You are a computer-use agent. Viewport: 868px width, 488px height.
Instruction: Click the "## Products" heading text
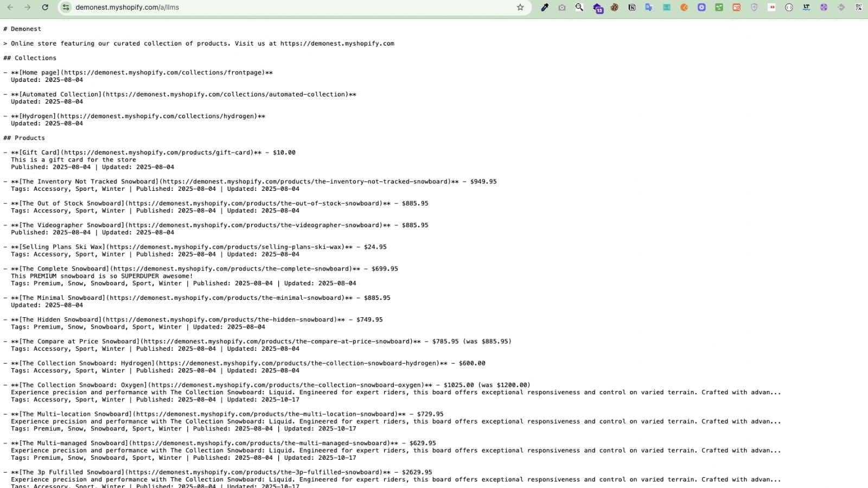point(24,138)
